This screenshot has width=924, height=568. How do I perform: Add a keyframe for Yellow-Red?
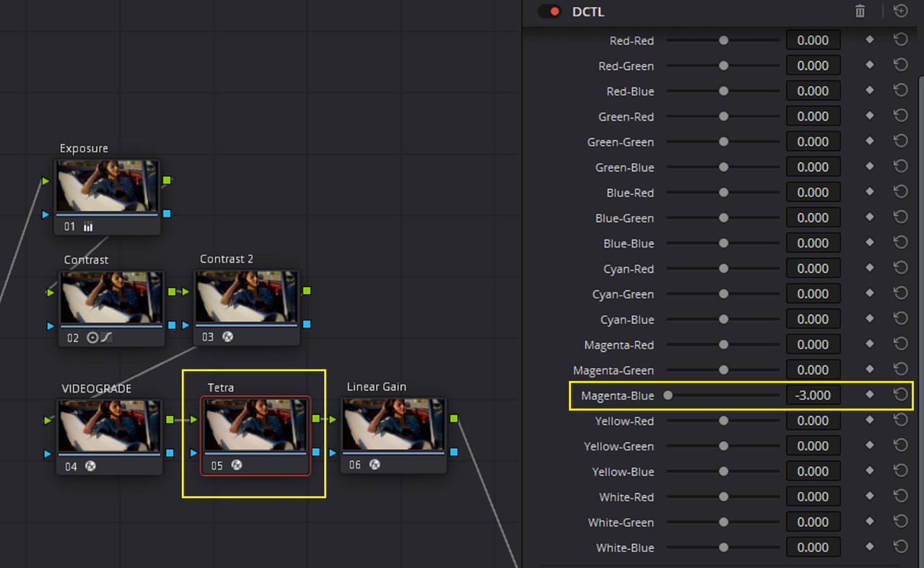[870, 420]
